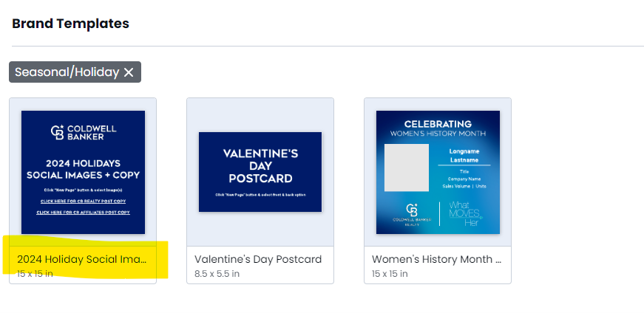This screenshot has height=313, width=644.
Task: Click the Coldwell Banker Realty logo on blue template
Action: 412,215
